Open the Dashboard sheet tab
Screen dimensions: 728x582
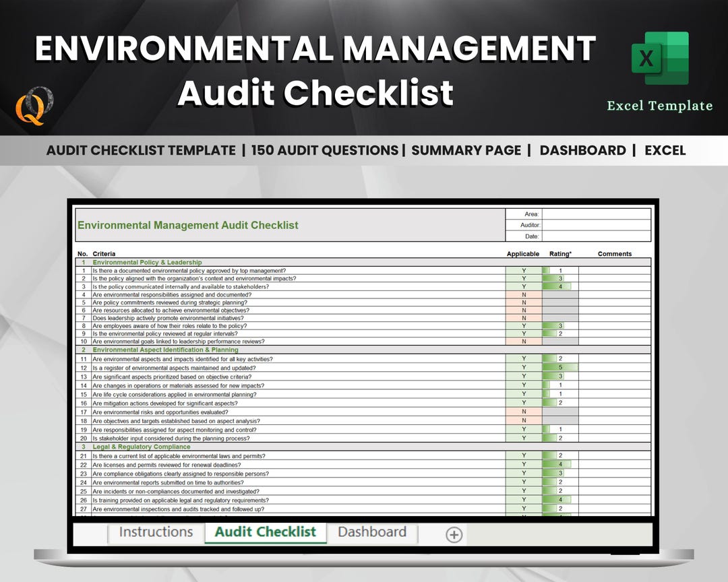click(372, 532)
